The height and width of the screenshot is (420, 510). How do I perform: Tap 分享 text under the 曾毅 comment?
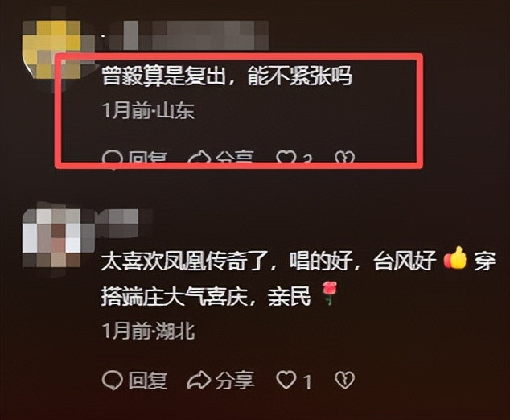(x=235, y=156)
